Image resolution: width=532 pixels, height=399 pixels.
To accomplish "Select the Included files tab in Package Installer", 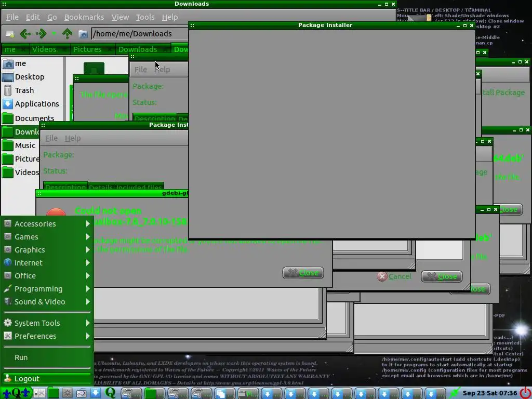I will click(139, 187).
